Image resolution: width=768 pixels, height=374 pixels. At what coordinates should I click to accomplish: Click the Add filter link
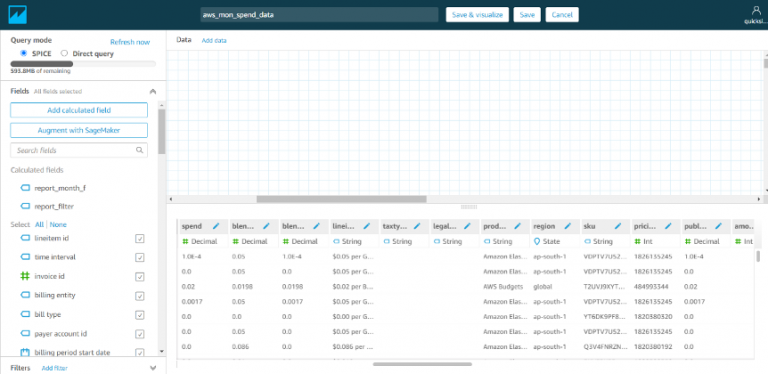coord(54,368)
